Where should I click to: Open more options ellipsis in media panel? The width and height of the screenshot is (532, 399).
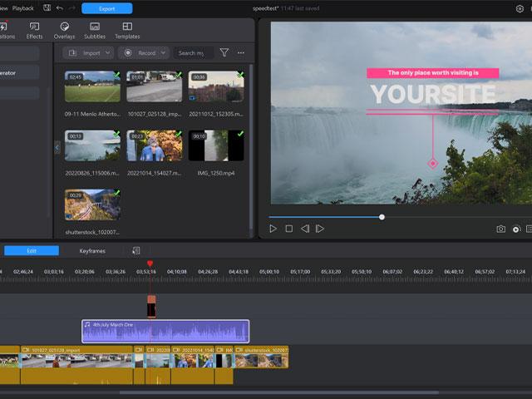coord(241,52)
